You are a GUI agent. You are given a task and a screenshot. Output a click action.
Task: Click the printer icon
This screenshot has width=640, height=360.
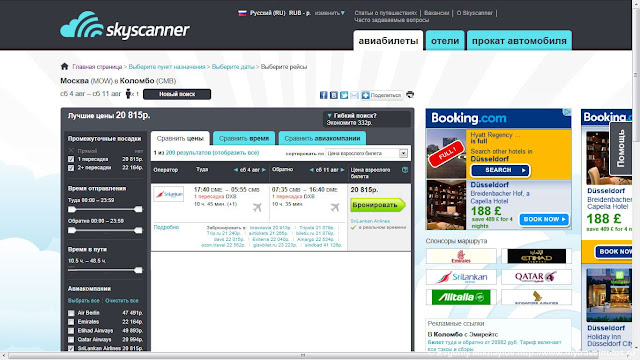click(410, 95)
